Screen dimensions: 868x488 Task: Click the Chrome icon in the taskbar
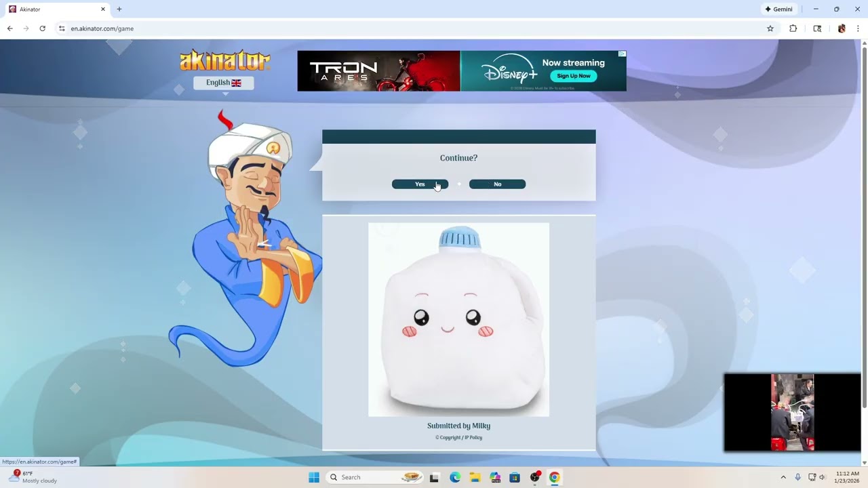point(555,477)
